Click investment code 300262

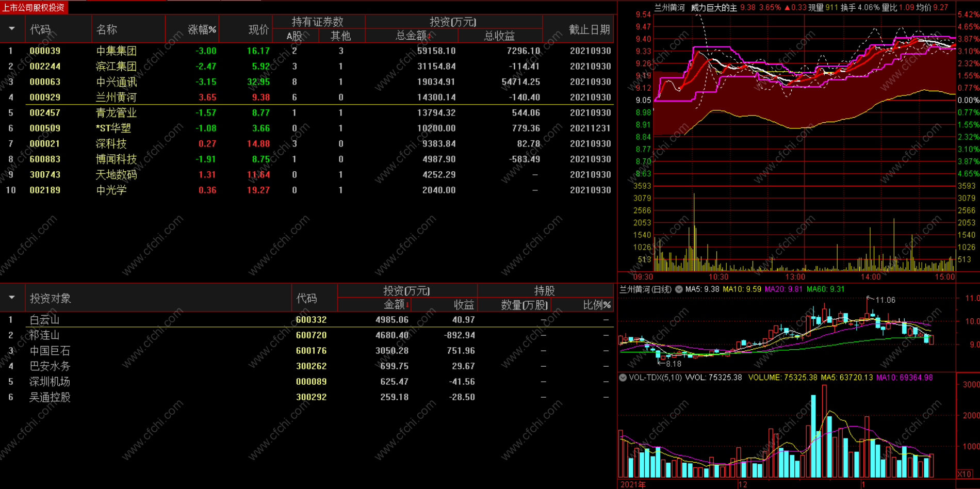coord(311,366)
